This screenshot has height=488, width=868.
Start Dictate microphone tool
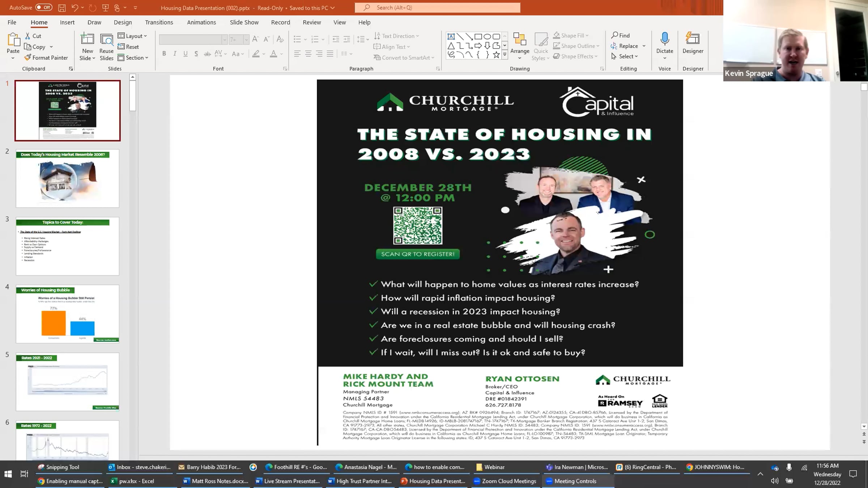click(x=664, y=39)
